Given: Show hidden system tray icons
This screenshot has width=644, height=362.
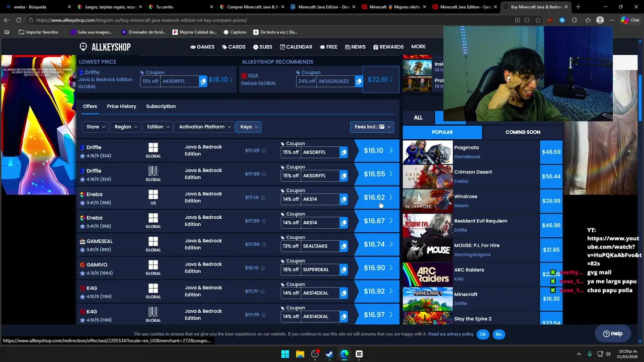Looking at the screenshot, I should pyautogui.click(x=579, y=354).
